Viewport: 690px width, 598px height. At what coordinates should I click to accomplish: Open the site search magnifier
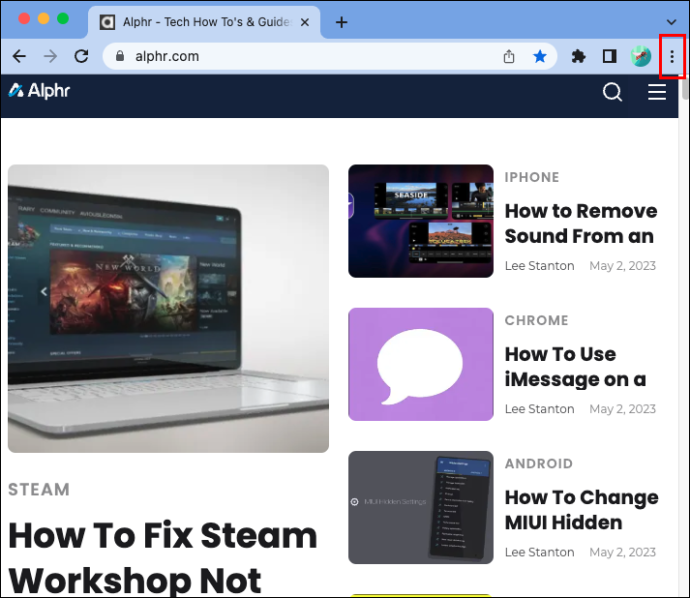[x=612, y=92]
